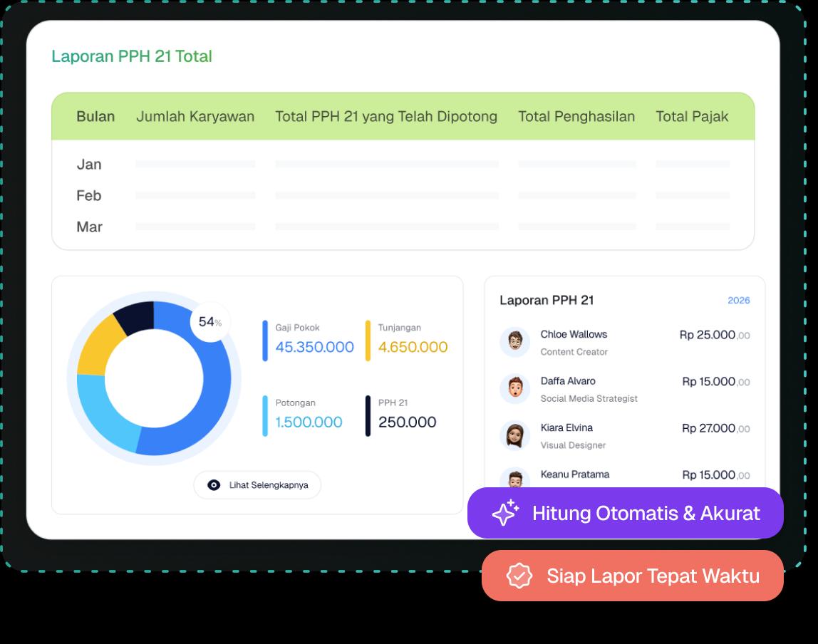Click Kiara Elvina avatar icon
The width and height of the screenshot is (818, 644).
pyautogui.click(x=514, y=435)
